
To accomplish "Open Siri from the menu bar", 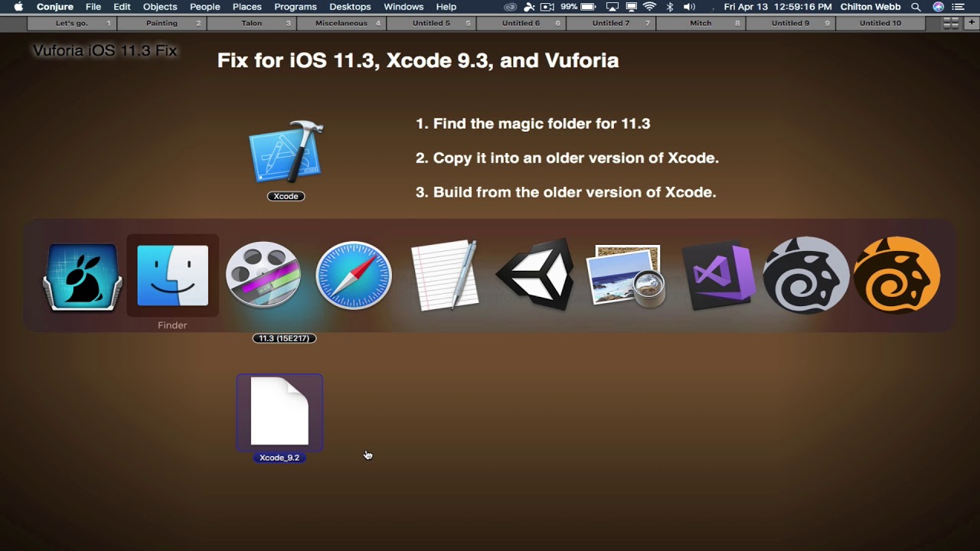I will [939, 7].
